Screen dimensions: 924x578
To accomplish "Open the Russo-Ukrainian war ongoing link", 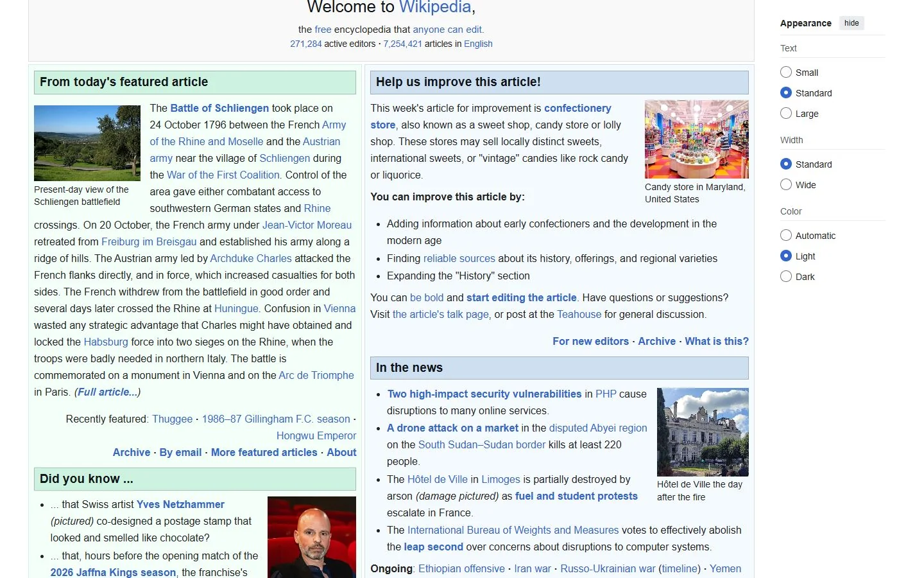I will click(x=608, y=568).
